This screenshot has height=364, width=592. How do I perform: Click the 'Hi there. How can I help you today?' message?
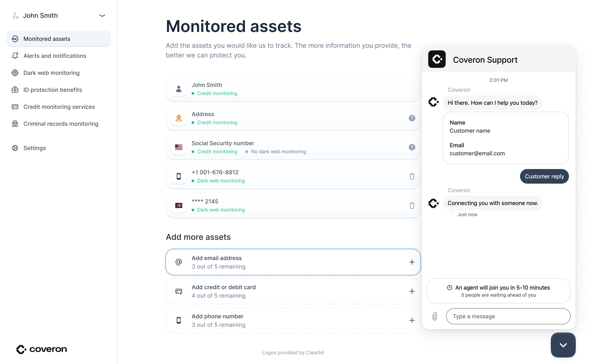pos(492,103)
